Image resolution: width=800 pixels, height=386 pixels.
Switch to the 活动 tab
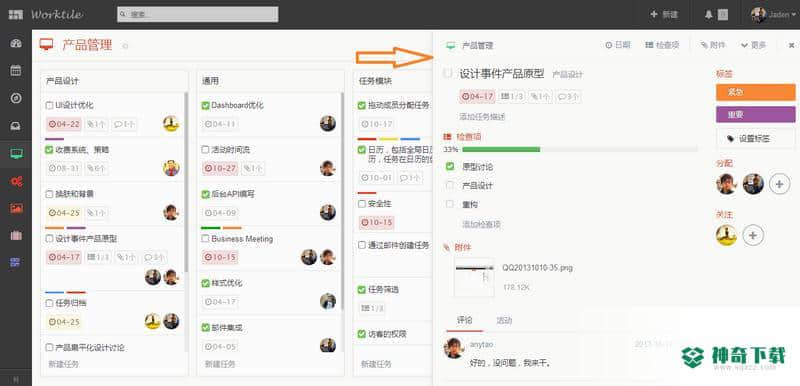pos(504,321)
